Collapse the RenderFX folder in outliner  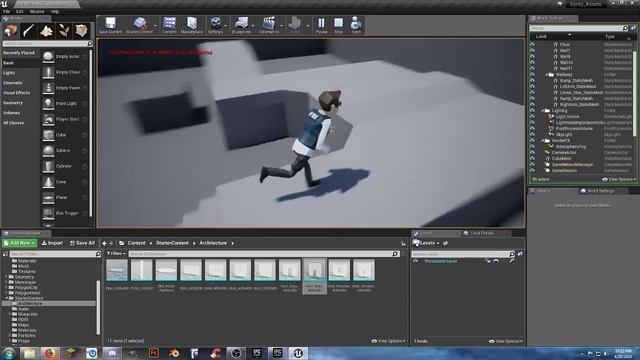click(543, 140)
